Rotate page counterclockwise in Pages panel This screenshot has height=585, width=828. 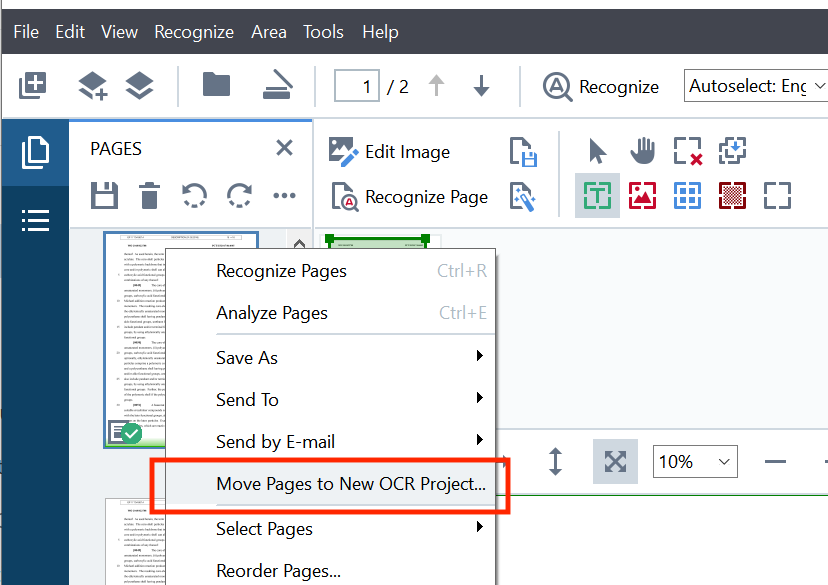coord(194,195)
